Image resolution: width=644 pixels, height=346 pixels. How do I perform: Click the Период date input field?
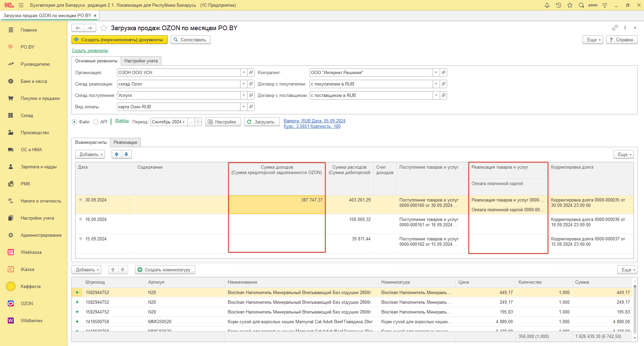tap(169, 122)
